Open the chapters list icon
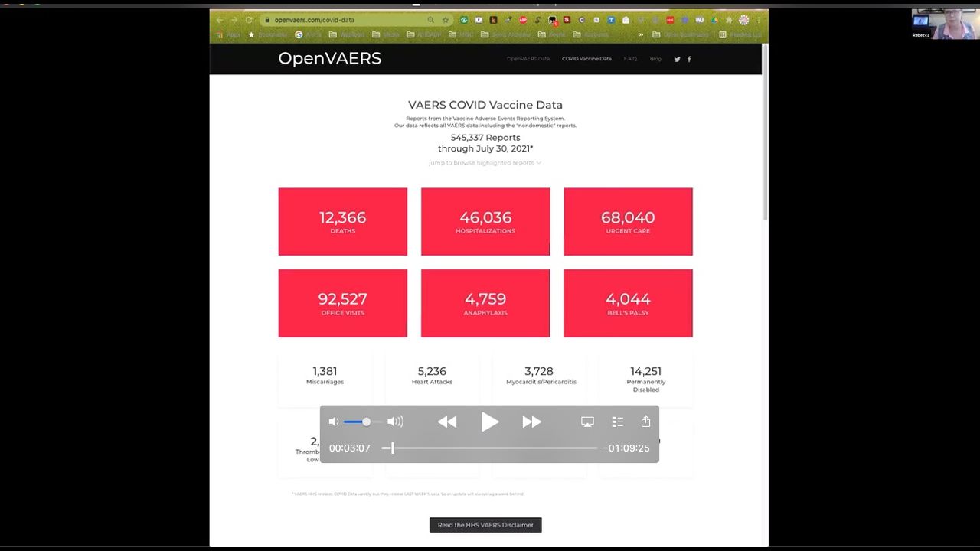The image size is (980, 551). 618,422
